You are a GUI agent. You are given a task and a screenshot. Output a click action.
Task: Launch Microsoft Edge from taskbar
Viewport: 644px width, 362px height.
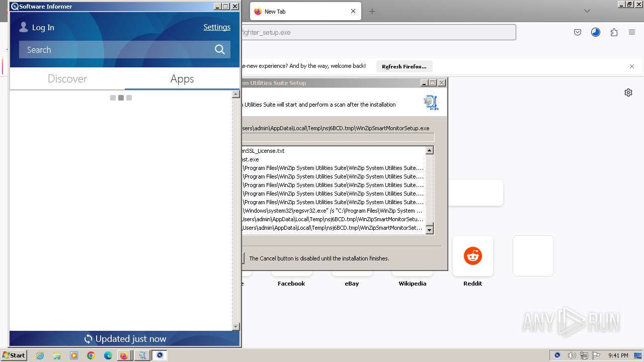[108, 355]
